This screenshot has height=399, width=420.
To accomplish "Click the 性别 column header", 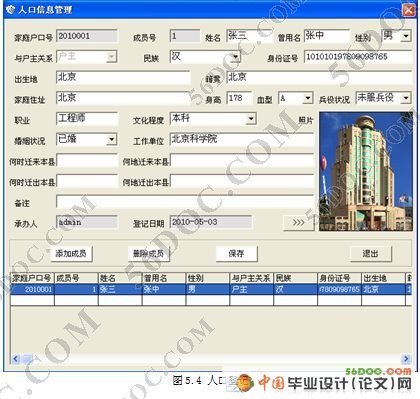I will click(x=208, y=278).
